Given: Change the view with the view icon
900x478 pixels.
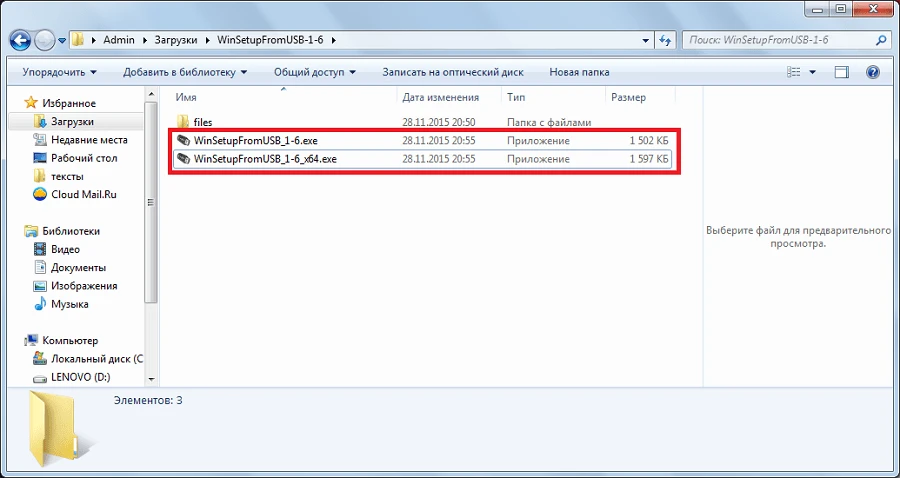Looking at the screenshot, I should (794, 72).
